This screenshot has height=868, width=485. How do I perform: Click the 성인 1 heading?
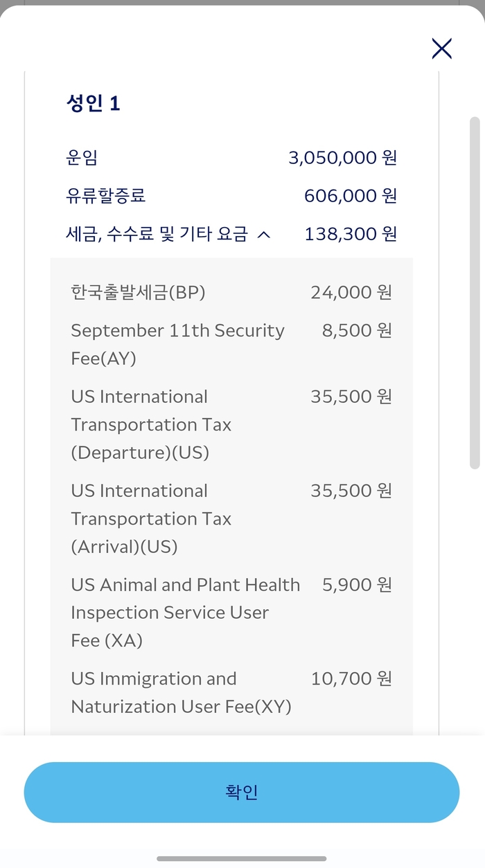pos(93,103)
